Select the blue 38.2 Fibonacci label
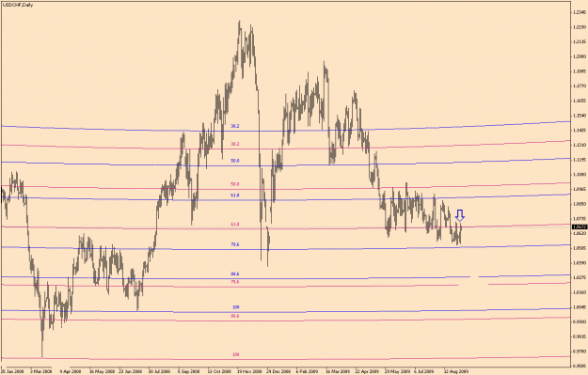The height and width of the screenshot is (375, 588). 235,126
